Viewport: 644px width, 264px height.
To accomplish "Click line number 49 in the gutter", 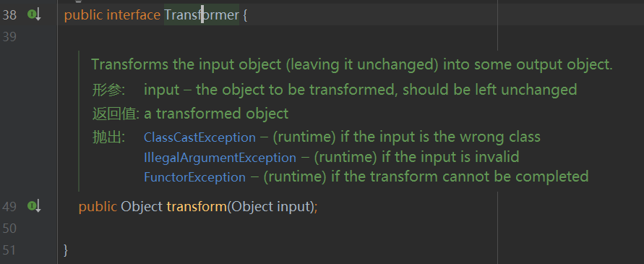I will 9,206.
